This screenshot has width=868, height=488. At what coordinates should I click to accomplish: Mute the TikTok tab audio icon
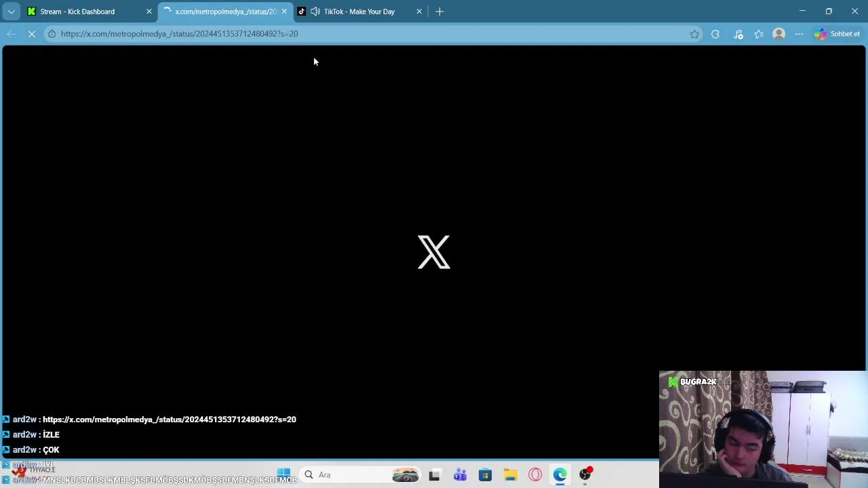tap(315, 12)
